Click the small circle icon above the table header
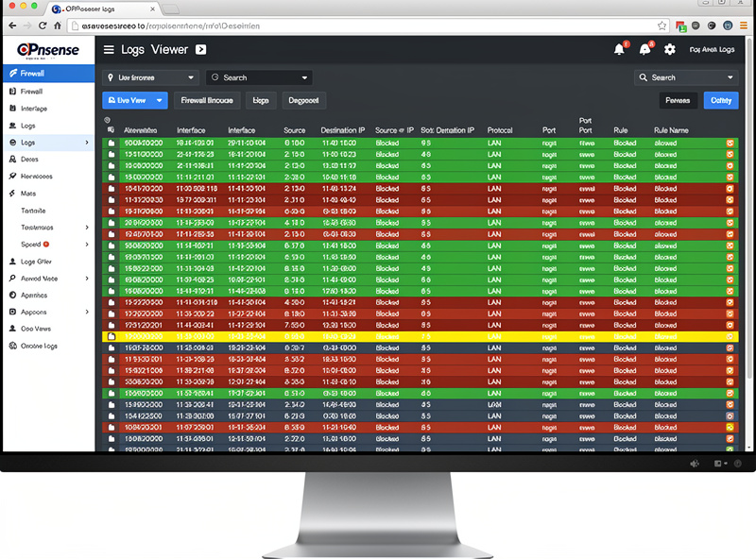Viewport: 756px width, 559px height. 107,120
